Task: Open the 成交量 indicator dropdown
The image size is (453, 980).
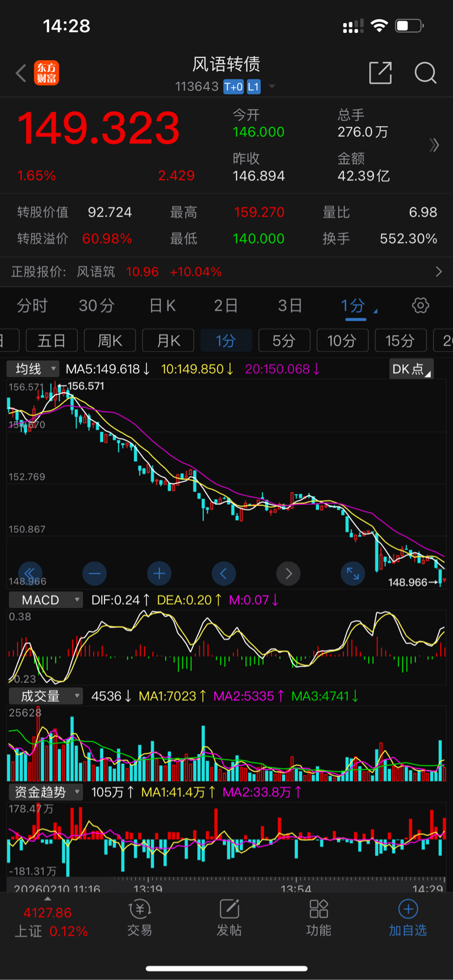Action: (x=45, y=696)
